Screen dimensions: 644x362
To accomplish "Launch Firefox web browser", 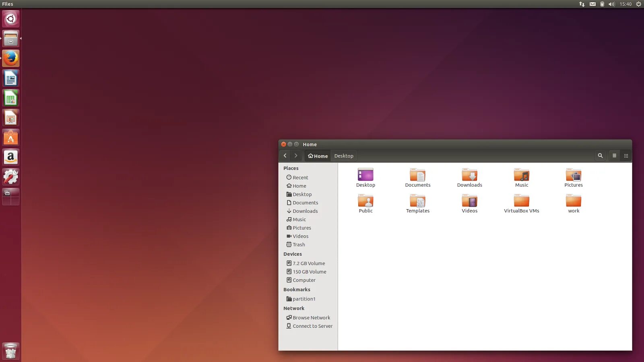I will point(11,58).
